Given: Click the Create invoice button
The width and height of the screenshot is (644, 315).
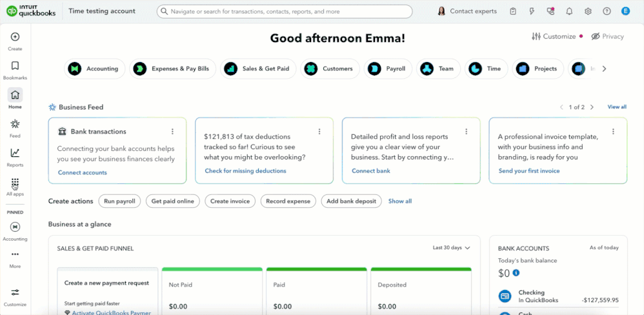Looking at the screenshot, I should tap(230, 201).
